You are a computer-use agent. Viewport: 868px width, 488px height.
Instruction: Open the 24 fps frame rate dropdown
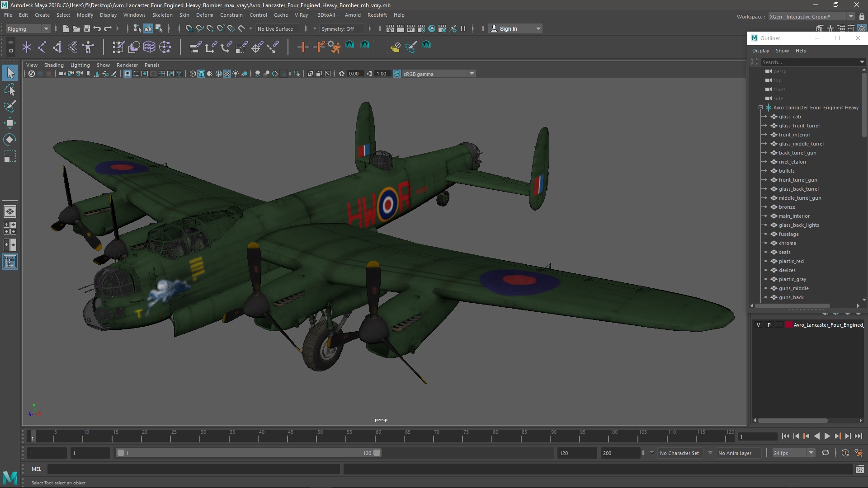point(793,453)
